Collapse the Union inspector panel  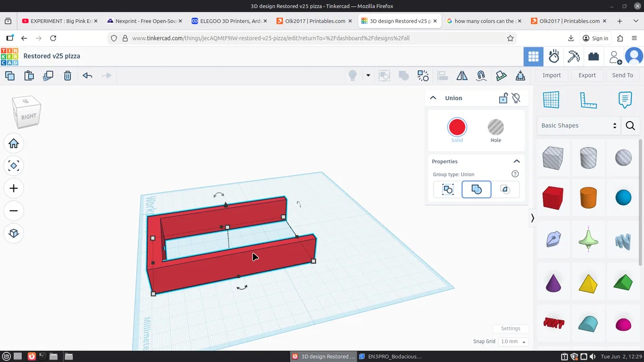click(433, 98)
